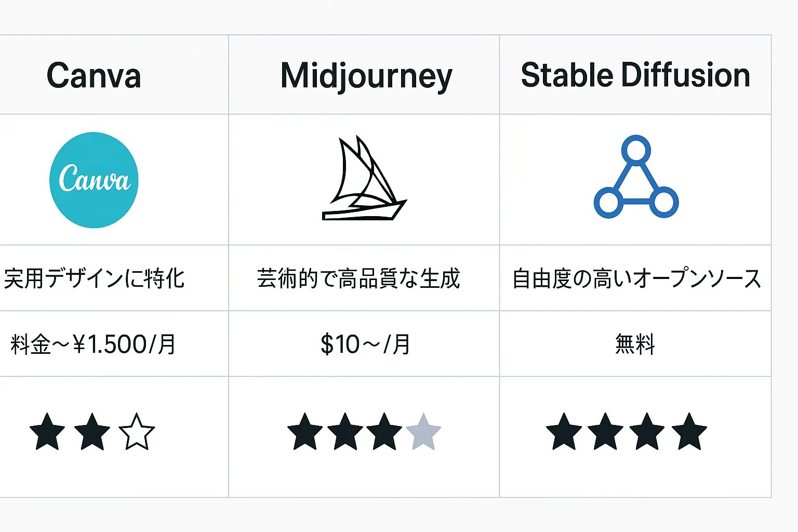Click the 無料 price cell

click(x=635, y=344)
